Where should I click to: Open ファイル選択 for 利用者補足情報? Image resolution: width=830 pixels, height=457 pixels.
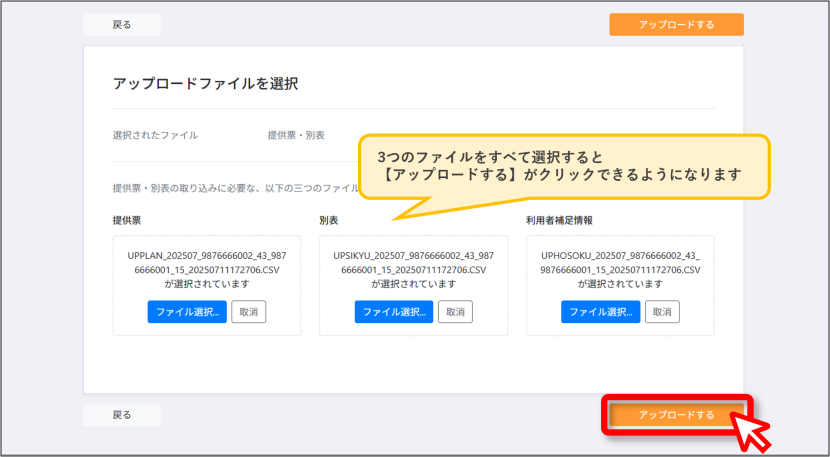(x=600, y=312)
